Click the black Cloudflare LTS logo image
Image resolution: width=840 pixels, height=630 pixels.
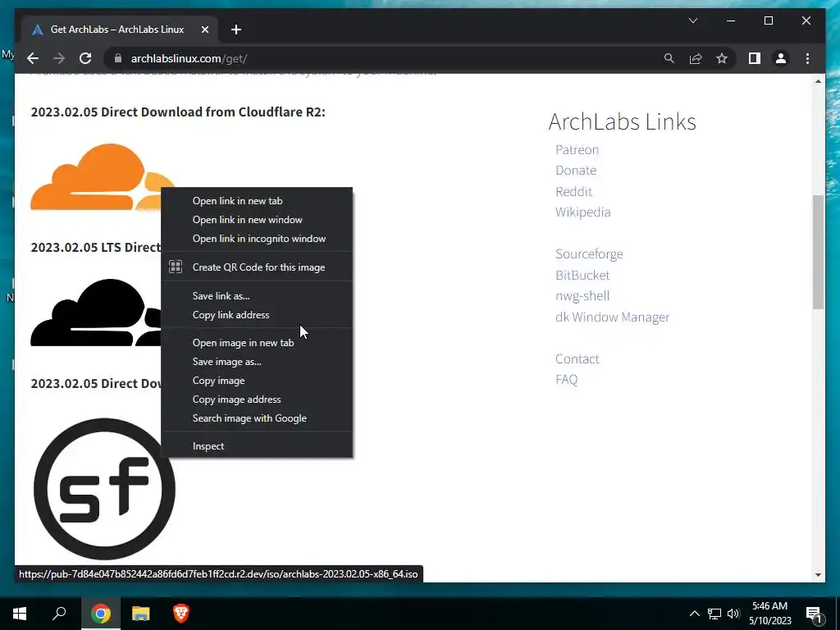[x=95, y=313]
